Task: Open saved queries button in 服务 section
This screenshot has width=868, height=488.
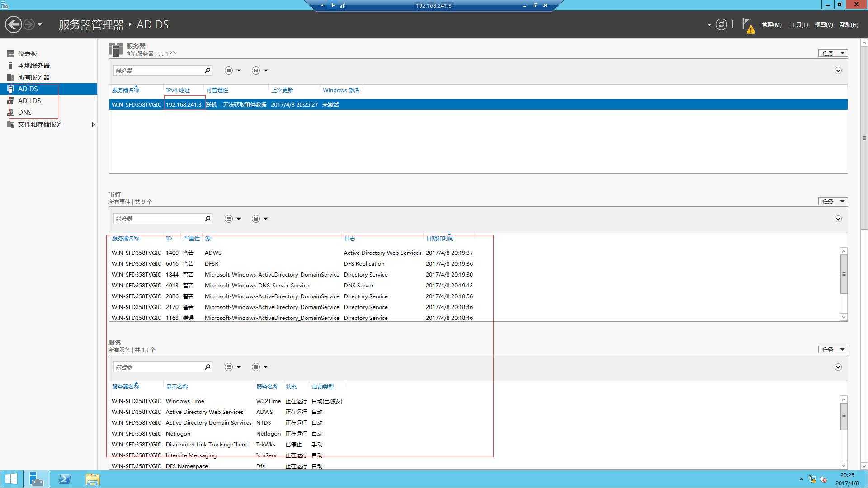Action: click(260, 367)
